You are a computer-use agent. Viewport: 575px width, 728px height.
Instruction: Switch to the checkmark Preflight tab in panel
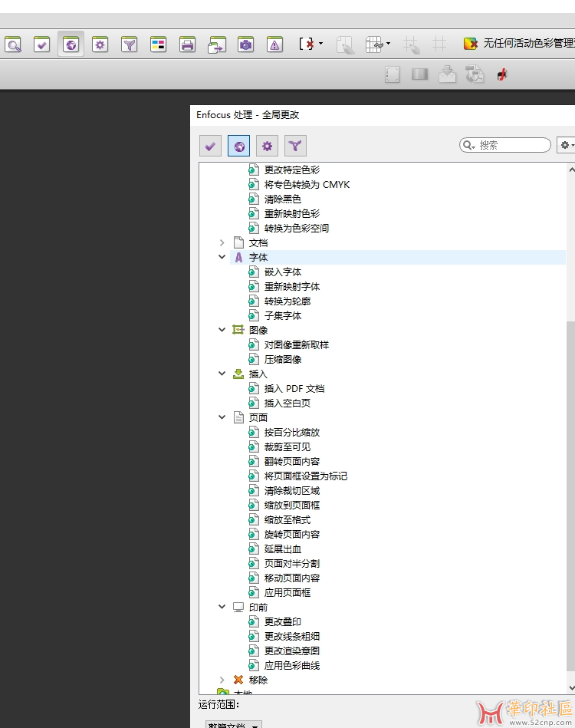[210, 147]
